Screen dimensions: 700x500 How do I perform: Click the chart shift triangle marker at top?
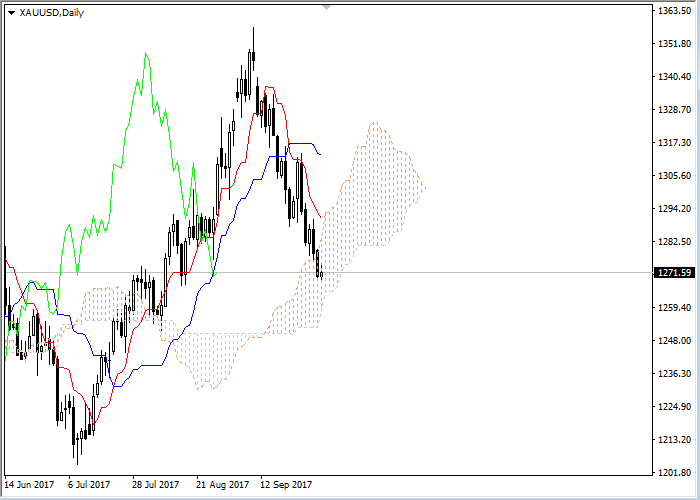(327, 8)
